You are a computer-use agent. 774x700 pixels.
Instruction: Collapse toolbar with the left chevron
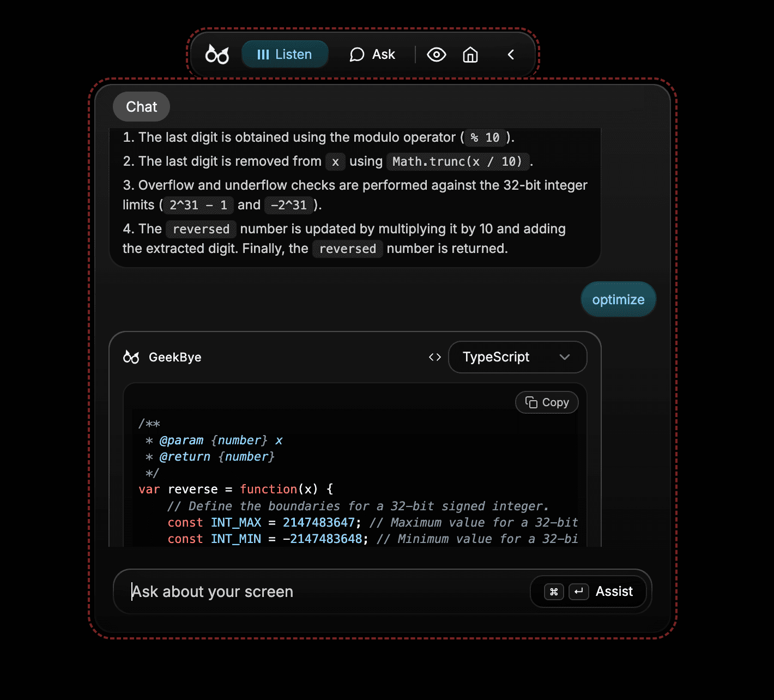coord(511,55)
